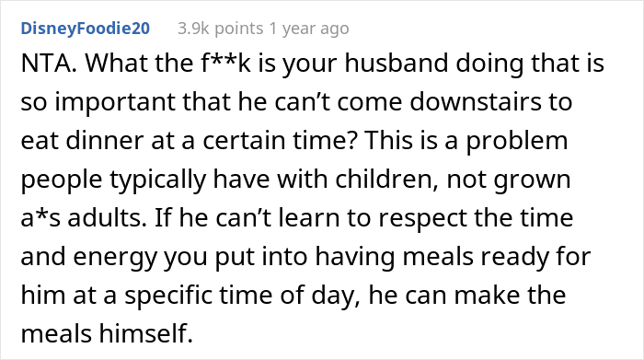Screen dimensions: 644x360
Task: Open the '1 year ago' timestamp permalink
Action: [309, 29]
